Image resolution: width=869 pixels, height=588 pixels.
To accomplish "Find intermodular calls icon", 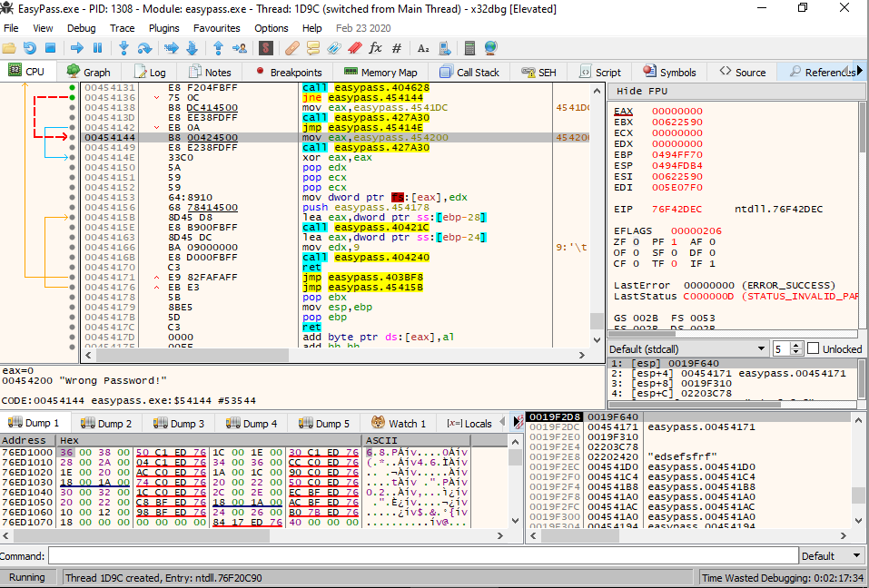I will [444, 48].
